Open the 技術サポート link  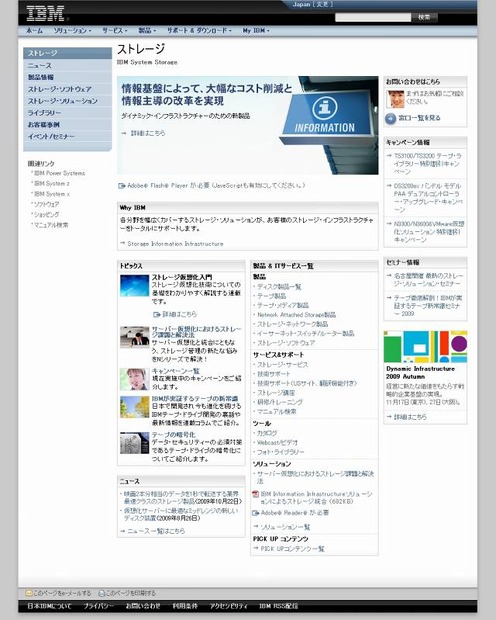[274, 374]
